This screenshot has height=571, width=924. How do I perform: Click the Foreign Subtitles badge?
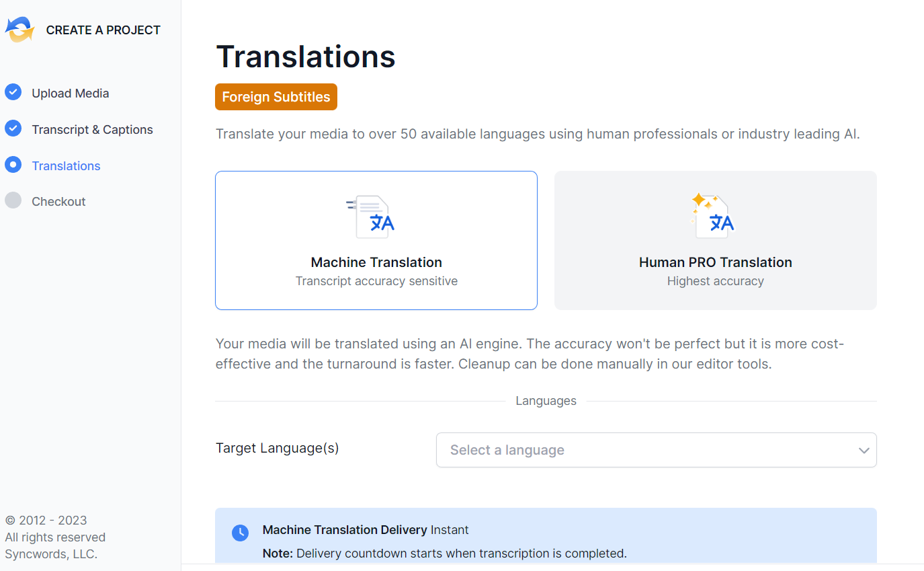[x=276, y=97]
